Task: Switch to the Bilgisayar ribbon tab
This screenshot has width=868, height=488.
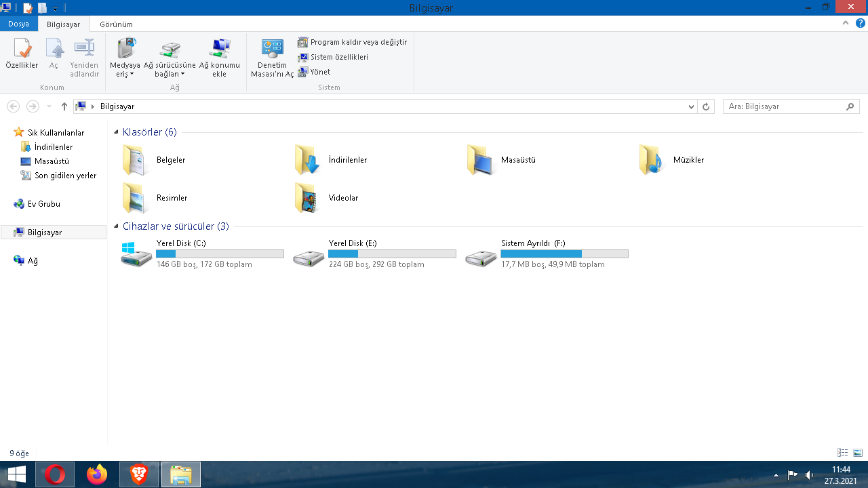Action: (64, 24)
